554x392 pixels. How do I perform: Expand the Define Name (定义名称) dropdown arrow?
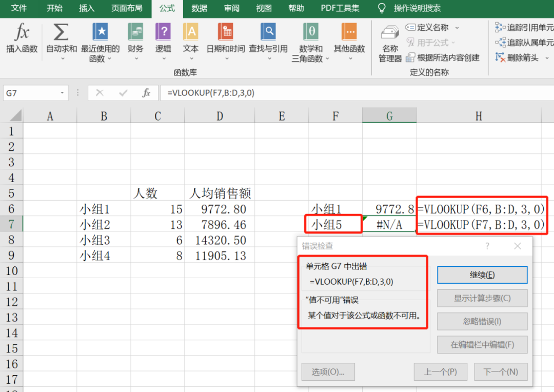[x=457, y=28]
